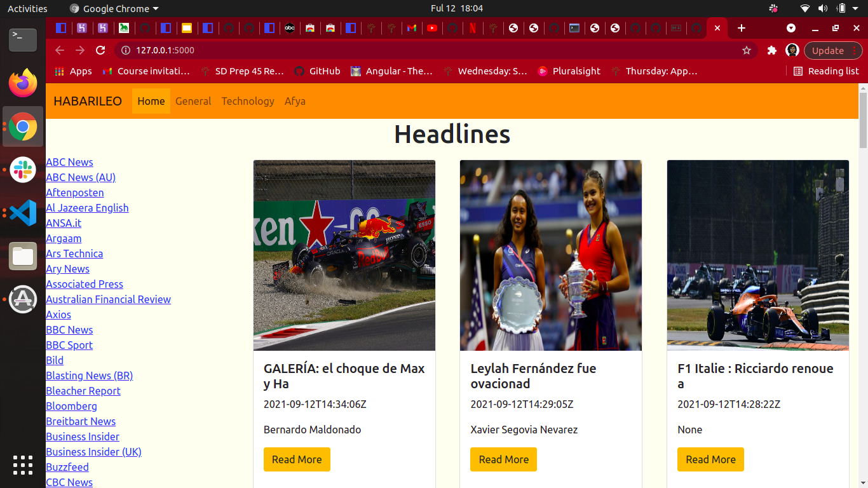
Task: Click the page vertical scrollbar
Action: tap(863, 119)
